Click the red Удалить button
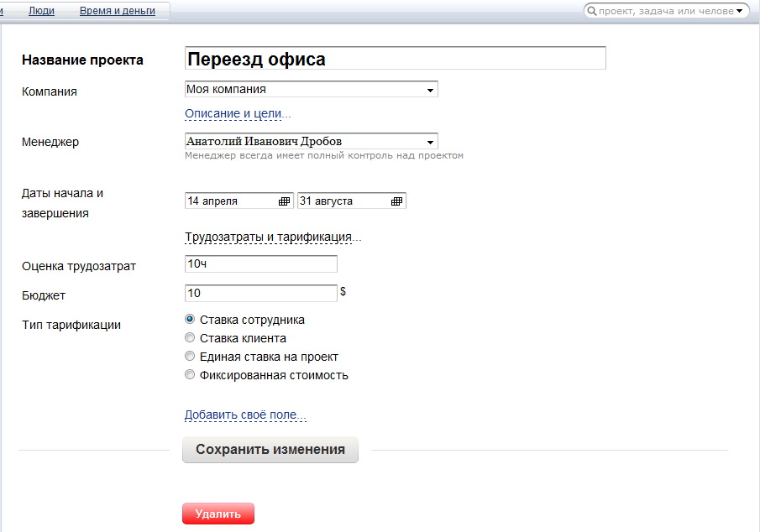 218,514
